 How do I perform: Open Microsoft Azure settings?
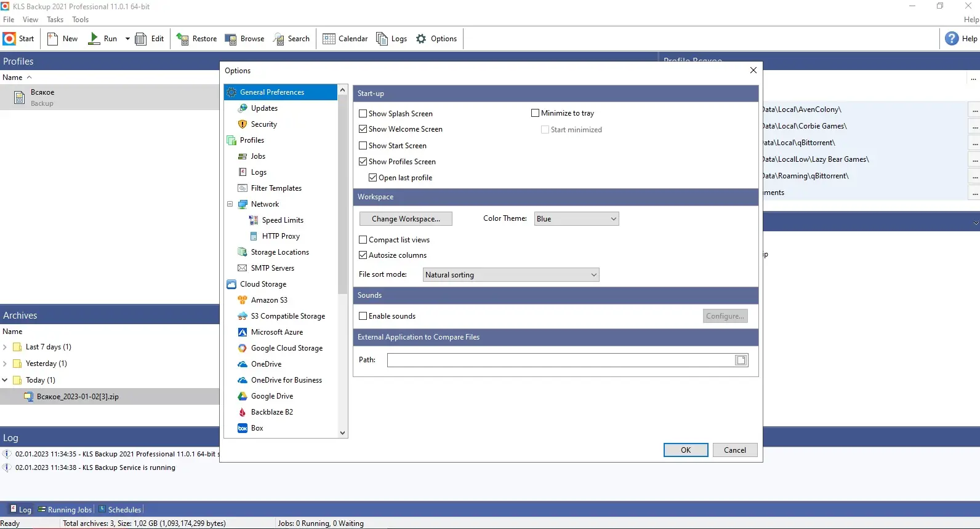276,332
